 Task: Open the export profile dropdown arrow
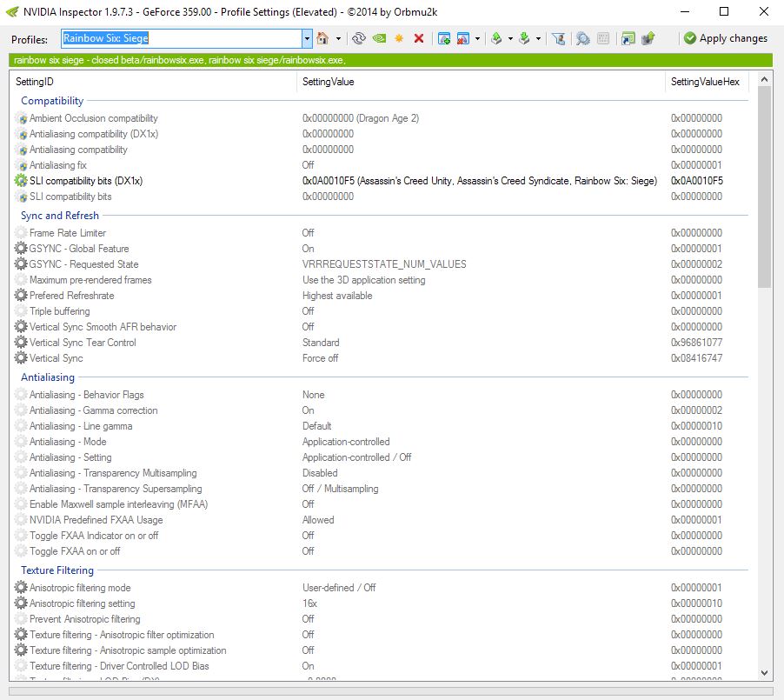pyautogui.click(x=510, y=38)
